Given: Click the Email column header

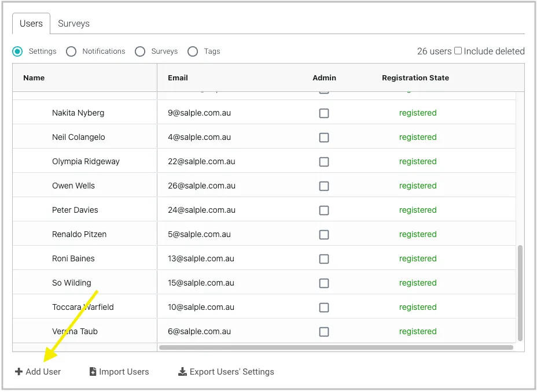Looking at the screenshot, I should [x=178, y=78].
